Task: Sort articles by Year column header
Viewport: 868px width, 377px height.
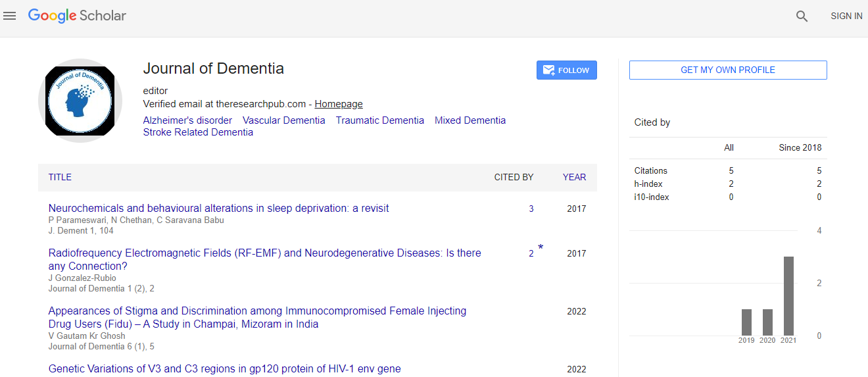Action: [574, 177]
